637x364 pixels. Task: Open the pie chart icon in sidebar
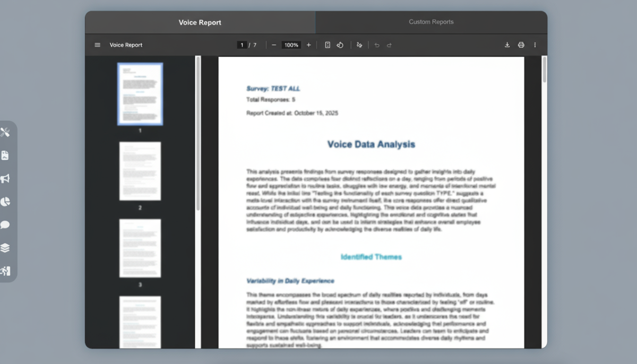pos(5,202)
